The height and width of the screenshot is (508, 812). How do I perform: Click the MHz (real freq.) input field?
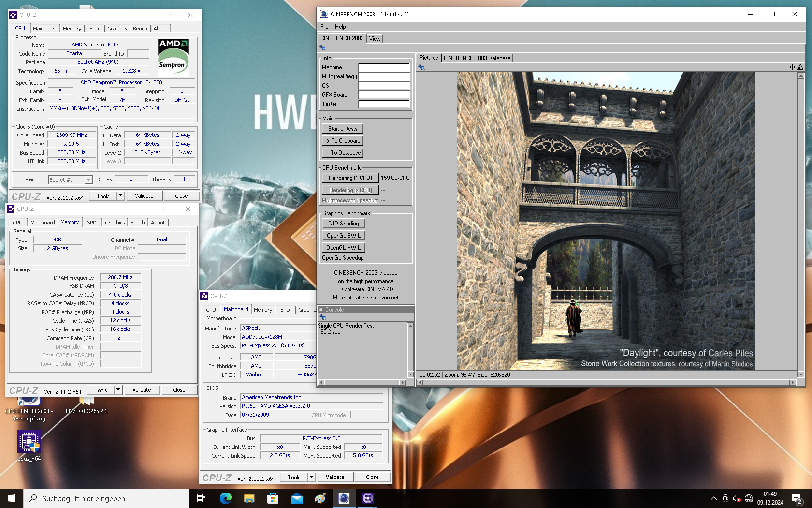click(384, 76)
